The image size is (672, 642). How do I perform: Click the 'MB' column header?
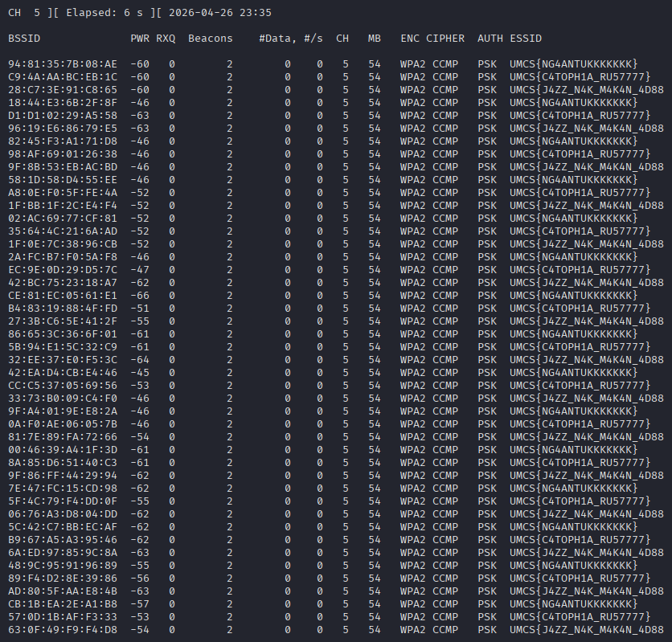(x=374, y=39)
